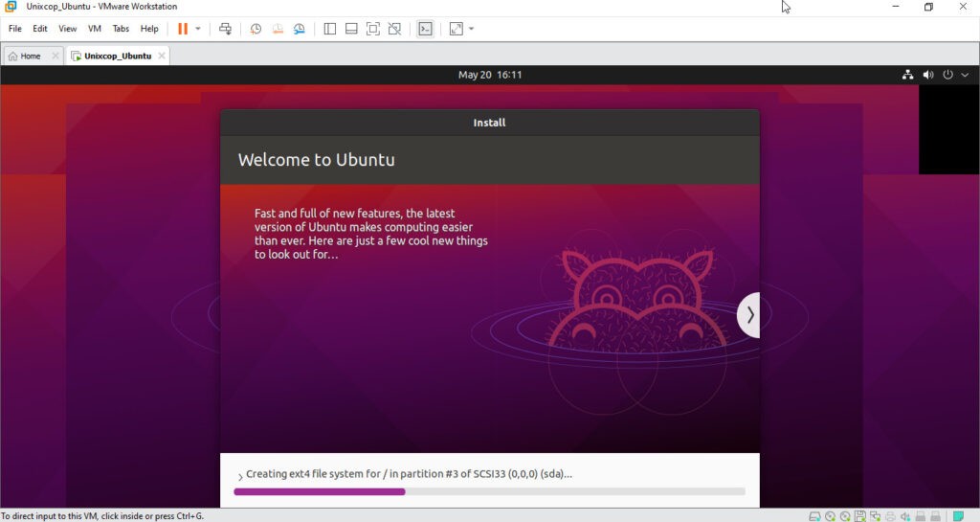This screenshot has height=522, width=980.
Task: Click the printer status icon
Action: [891, 516]
